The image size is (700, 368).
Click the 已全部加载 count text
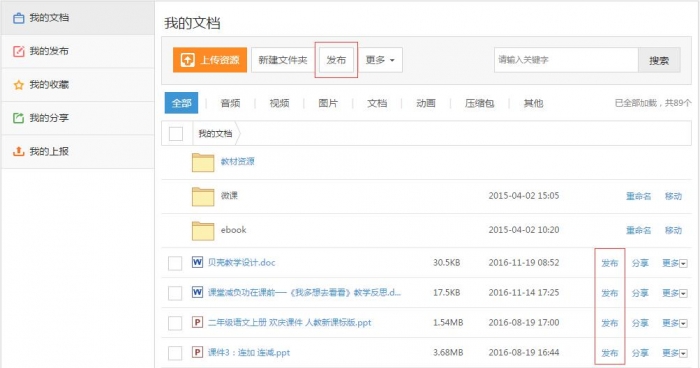(653, 103)
